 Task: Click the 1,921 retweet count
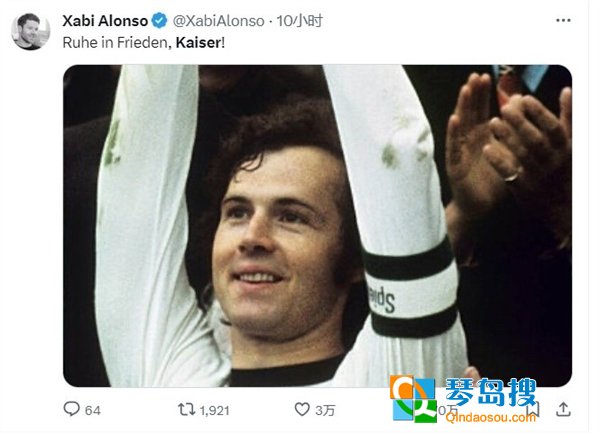click(x=215, y=411)
